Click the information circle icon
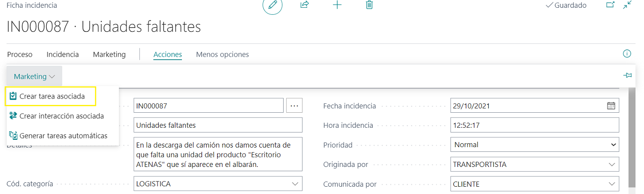Image resolution: width=644 pixels, height=194 pixels. (x=627, y=54)
